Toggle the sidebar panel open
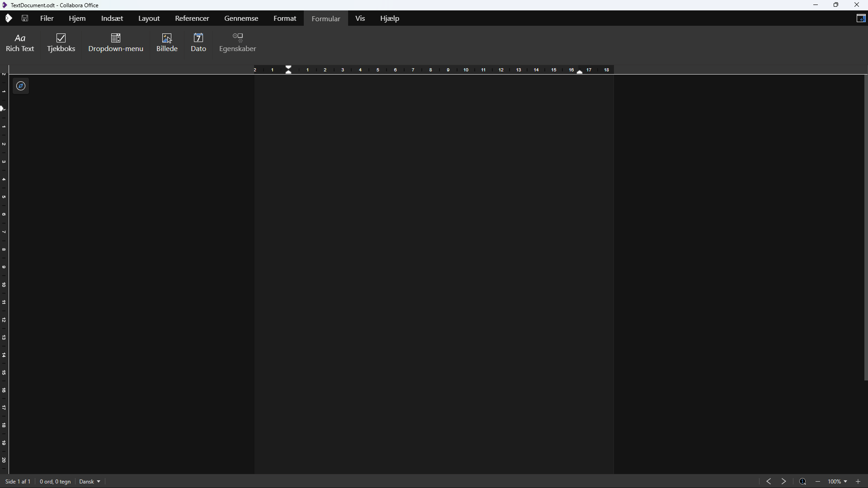Image resolution: width=868 pixels, height=488 pixels. click(861, 19)
